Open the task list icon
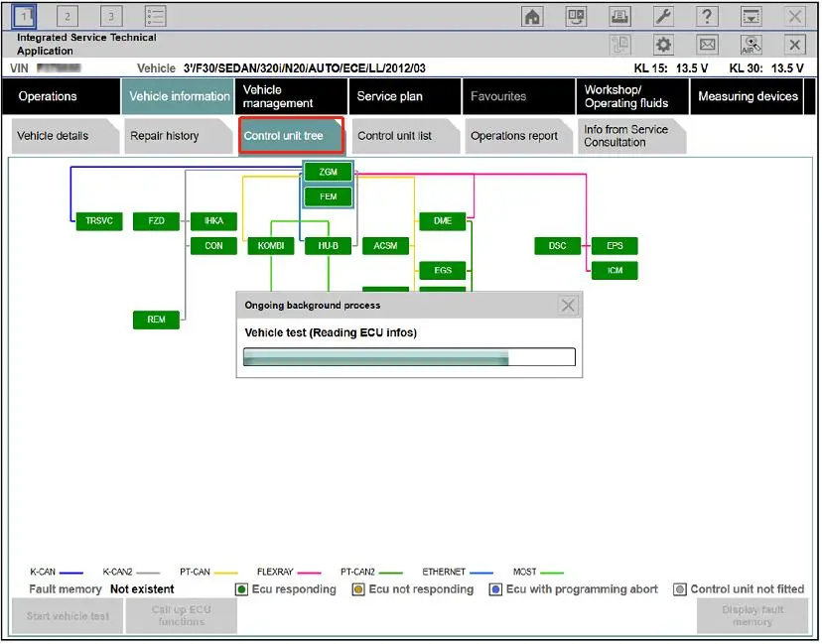 (x=155, y=16)
